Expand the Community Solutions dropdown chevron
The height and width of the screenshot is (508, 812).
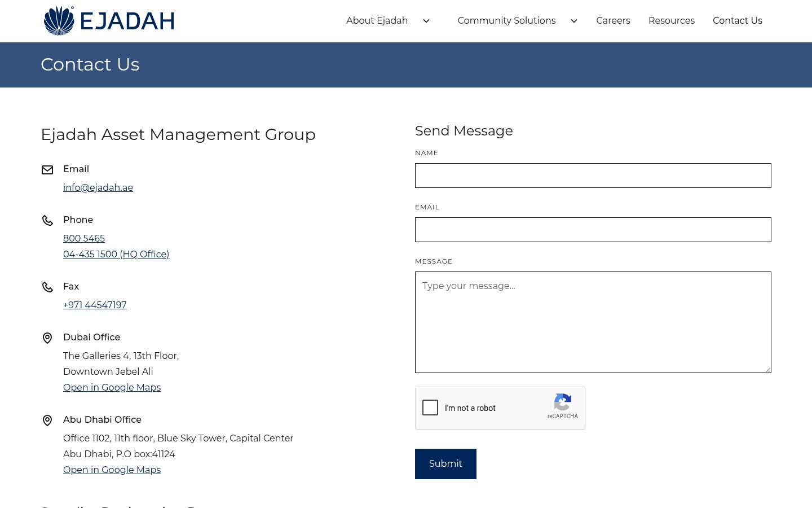(x=574, y=21)
